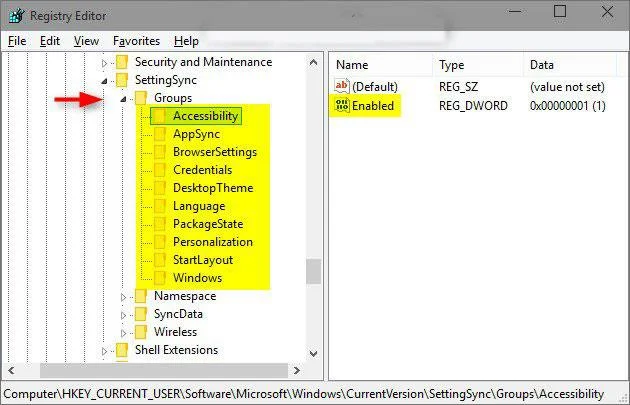630x405 pixels.
Task: Collapse the SettingSync key
Action: 104,81
